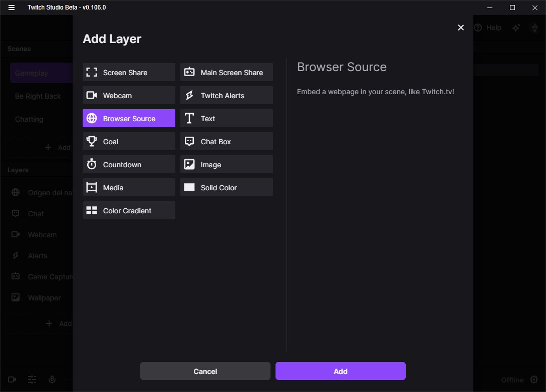This screenshot has height=392, width=546.
Task: Open stream settings gear icon
Action: (x=534, y=380)
